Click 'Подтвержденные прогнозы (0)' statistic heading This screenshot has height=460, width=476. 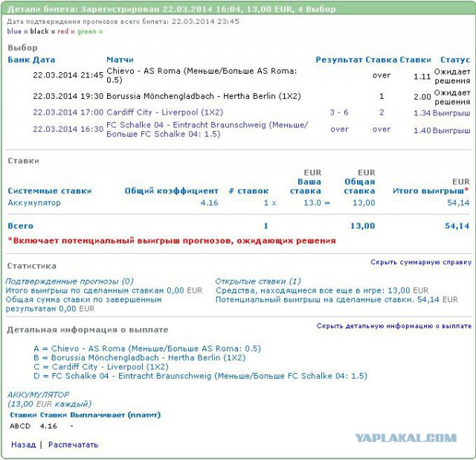[x=70, y=281]
